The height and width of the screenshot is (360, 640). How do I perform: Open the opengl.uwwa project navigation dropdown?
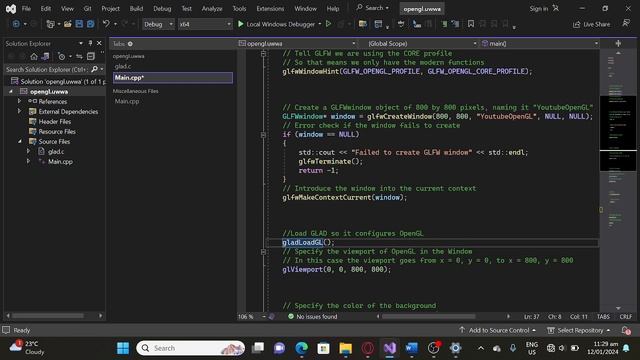point(298,44)
